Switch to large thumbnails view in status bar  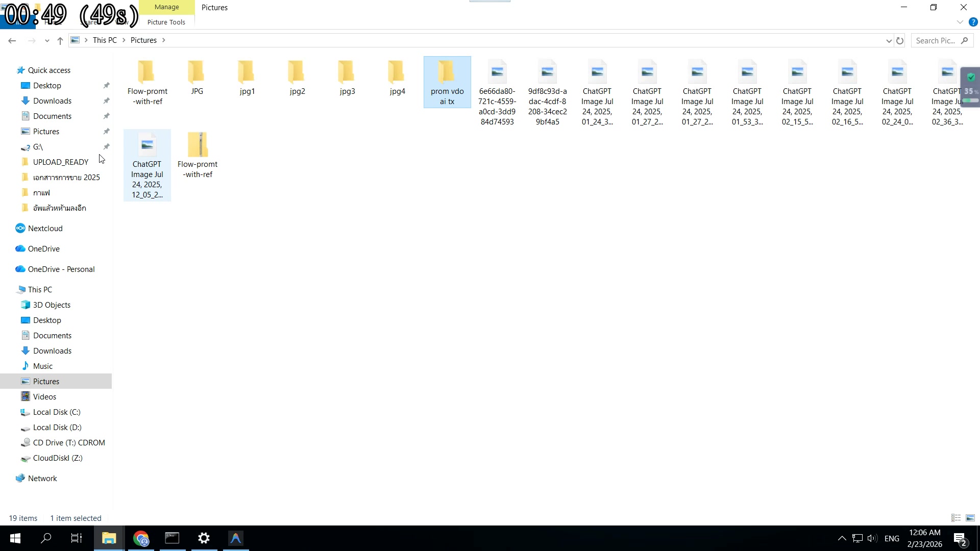(969, 517)
